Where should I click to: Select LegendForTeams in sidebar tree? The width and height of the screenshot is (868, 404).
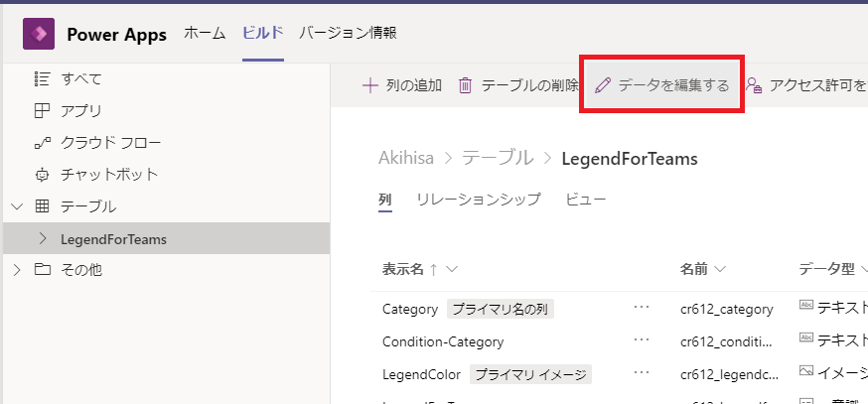click(x=113, y=239)
